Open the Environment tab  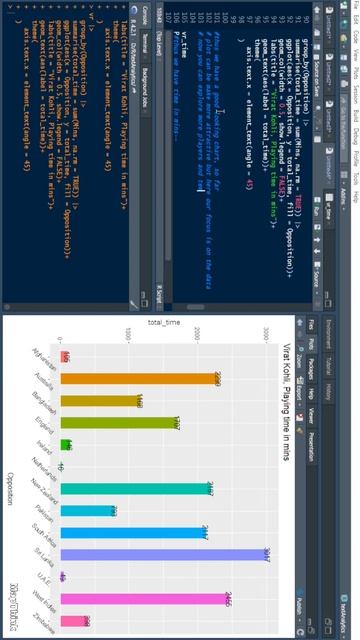point(328,335)
